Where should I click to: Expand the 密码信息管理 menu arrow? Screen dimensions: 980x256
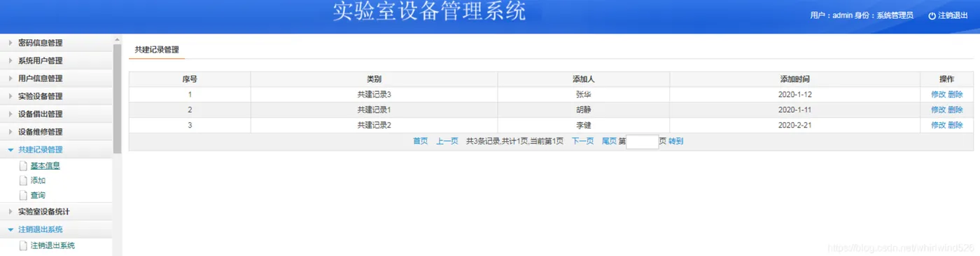coord(10,43)
